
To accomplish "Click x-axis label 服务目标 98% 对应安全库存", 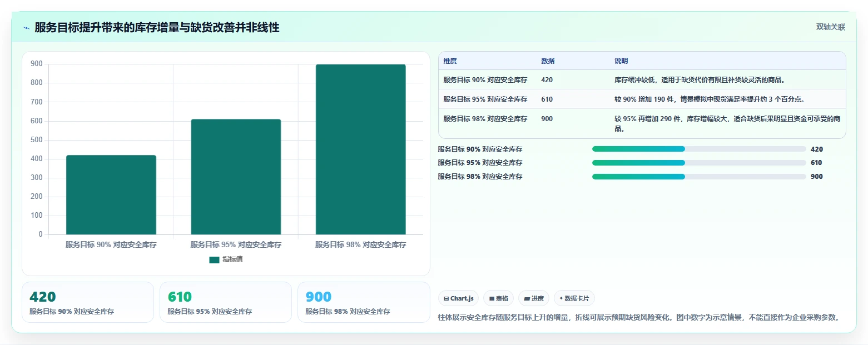I will (x=361, y=244).
